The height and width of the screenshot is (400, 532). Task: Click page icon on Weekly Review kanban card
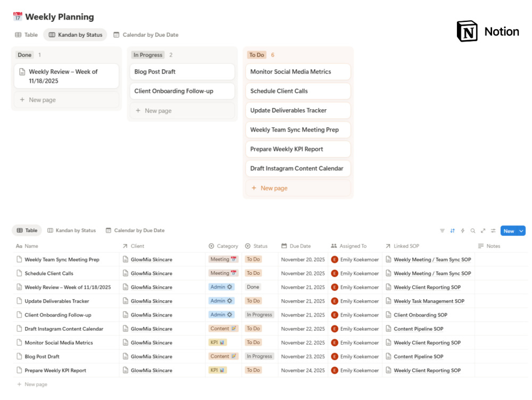[x=22, y=72]
